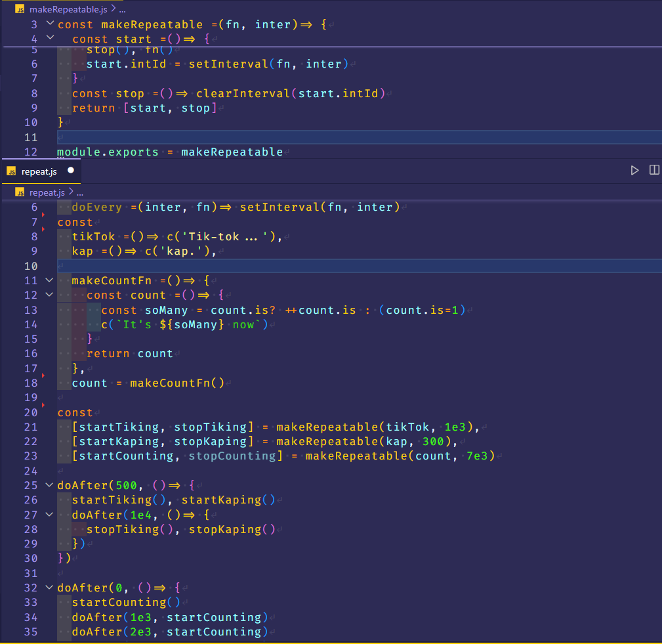This screenshot has width=662, height=644.
Task: Click 'doEvery' on line 6 of repeat.js
Action: click(x=96, y=207)
